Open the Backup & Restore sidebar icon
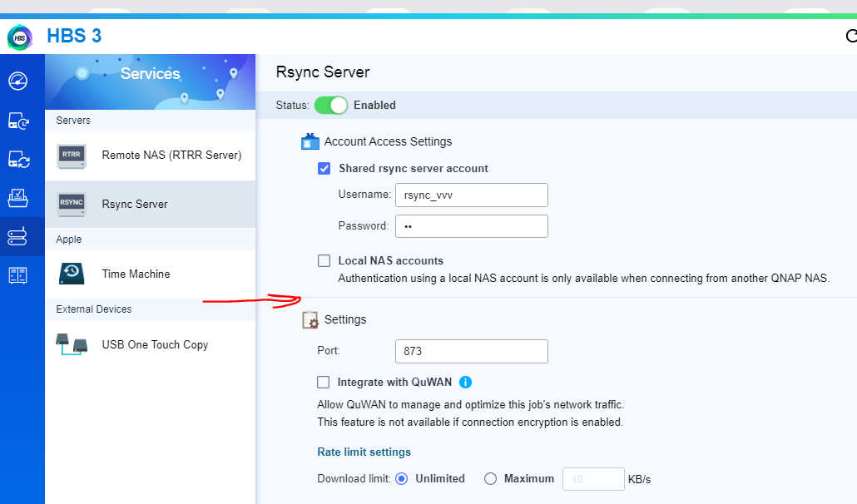The width and height of the screenshot is (857, 504). coord(18,121)
